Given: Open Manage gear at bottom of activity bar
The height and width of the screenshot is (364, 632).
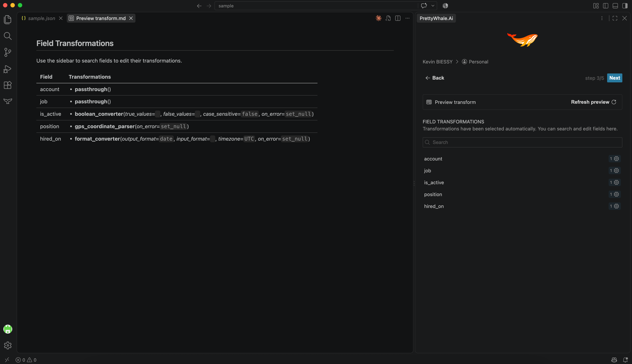Looking at the screenshot, I should click(8, 345).
